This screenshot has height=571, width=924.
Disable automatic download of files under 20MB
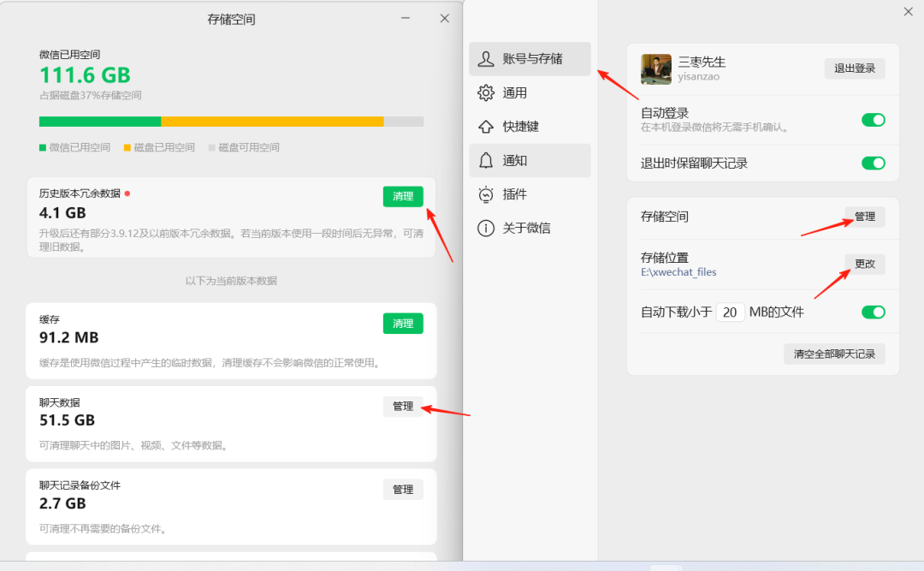[874, 312]
